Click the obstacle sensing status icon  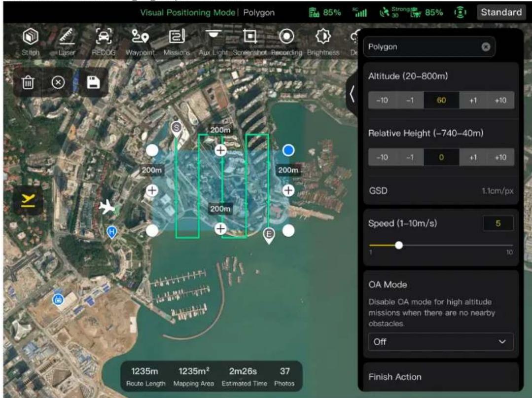coord(460,12)
